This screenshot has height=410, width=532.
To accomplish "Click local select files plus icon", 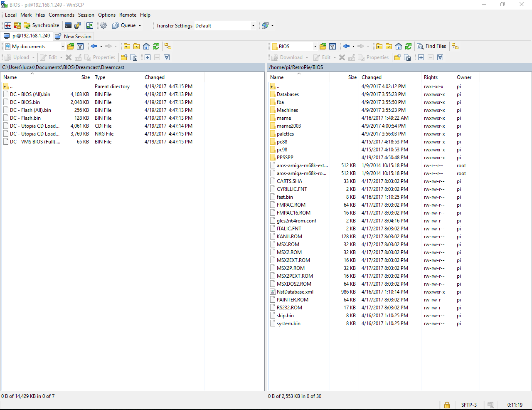I will [x=148, y=57].
